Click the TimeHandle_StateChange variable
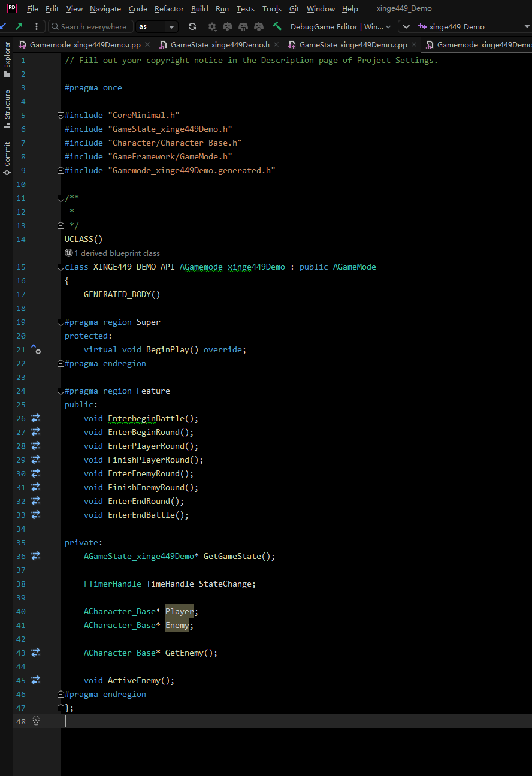Screen dimensions: 532x776 coord(199,584)
